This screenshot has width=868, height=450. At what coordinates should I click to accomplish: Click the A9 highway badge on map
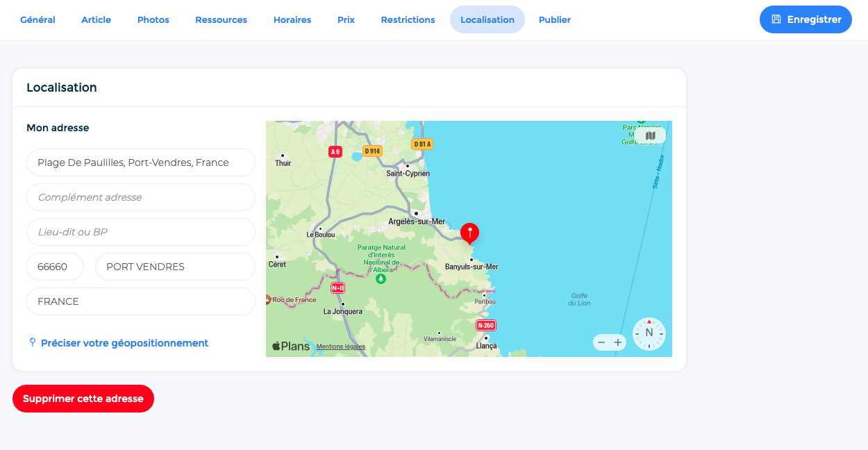click(x=335, y=151)
